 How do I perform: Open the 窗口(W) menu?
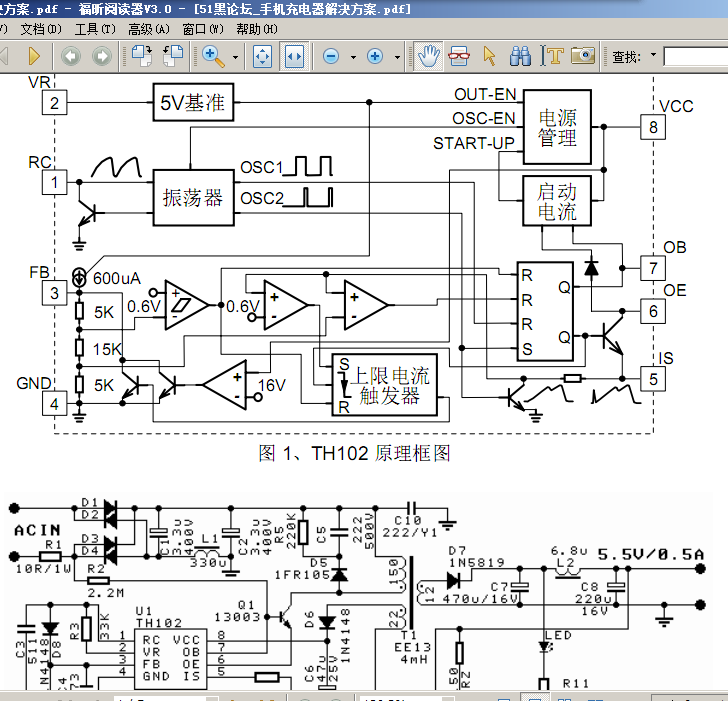tap(203, 29)
